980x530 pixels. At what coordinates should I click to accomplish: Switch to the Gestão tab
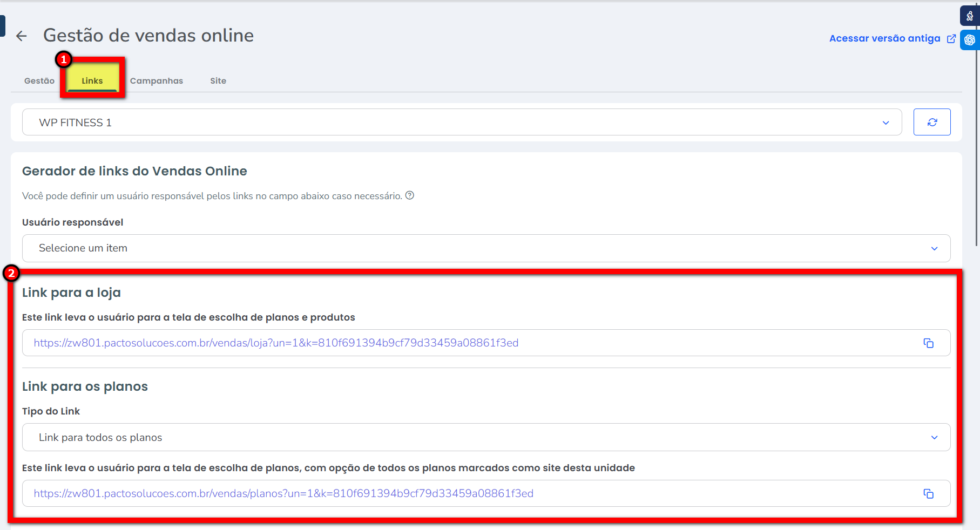[39, 81]
